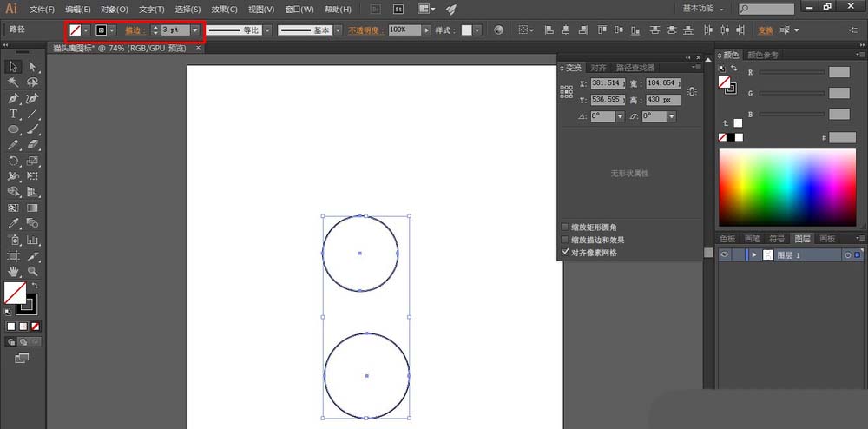The image size is (868, 429).
Task: Switch to the 色板 tab
Action: 727,239
